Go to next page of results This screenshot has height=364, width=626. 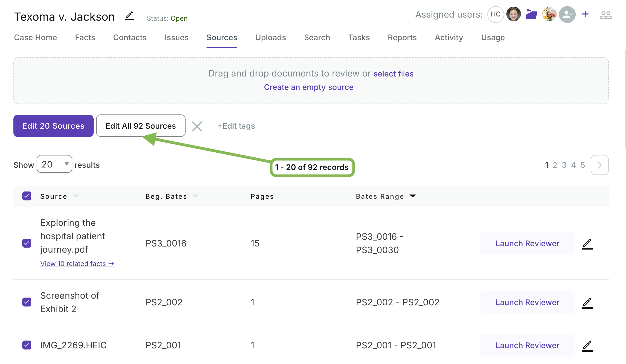pos(599,165)
